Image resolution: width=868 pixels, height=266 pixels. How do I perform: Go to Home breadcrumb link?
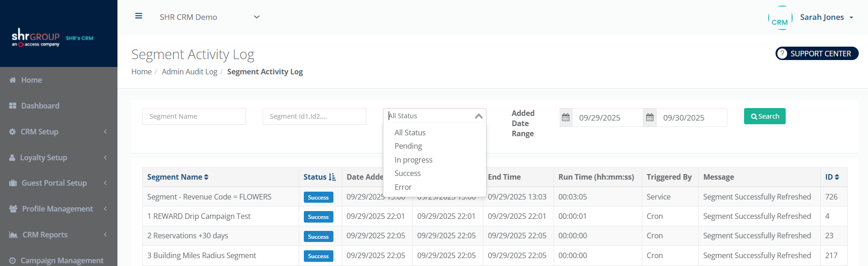point(142,72)
